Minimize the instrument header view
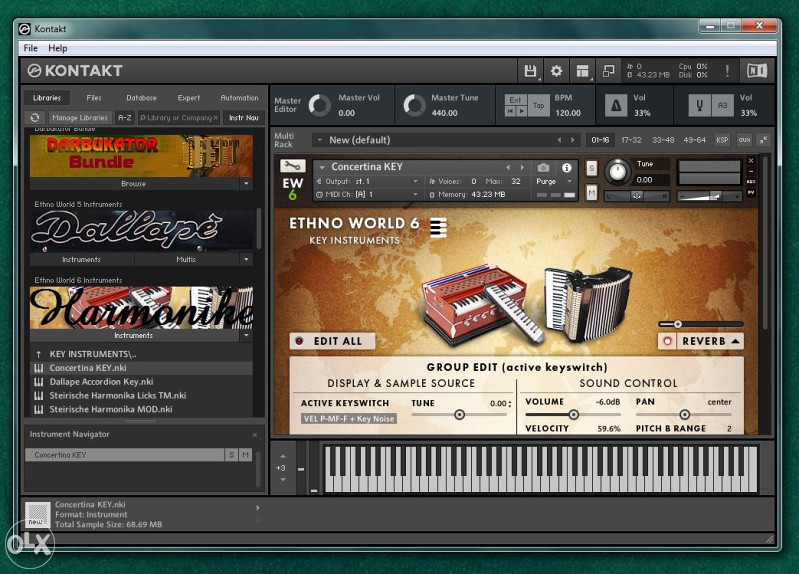Screen dimensions: 799x574 point(751,171)
